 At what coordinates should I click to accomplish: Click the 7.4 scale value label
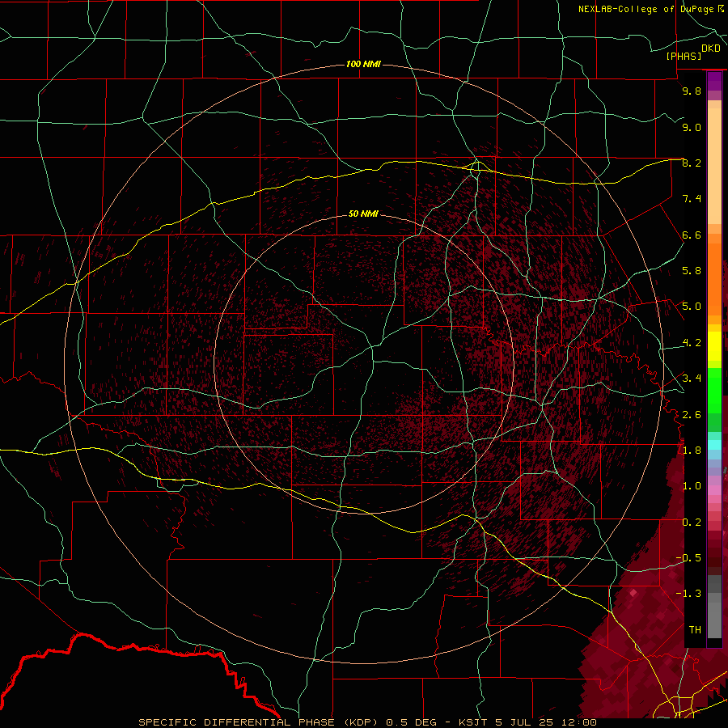(692, 199)
